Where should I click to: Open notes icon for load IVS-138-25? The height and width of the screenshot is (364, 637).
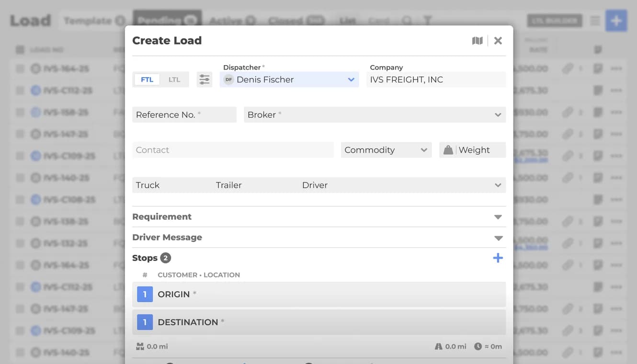[598, 221]
